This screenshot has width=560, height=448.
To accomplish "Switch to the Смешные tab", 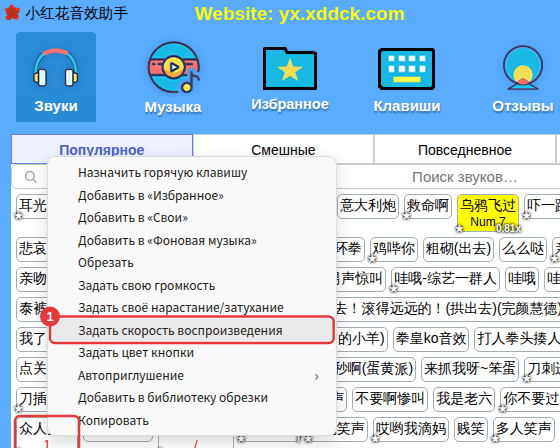I will [x=283, y=150].
